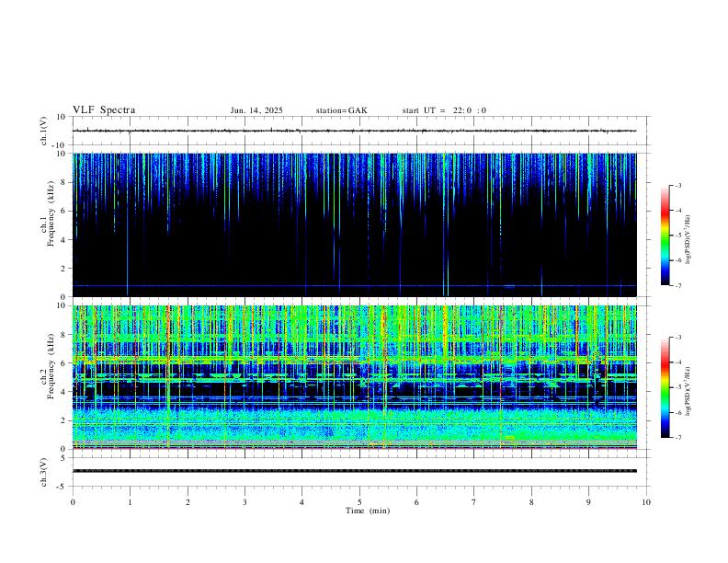Click the time axis tick label '6'

pos(417,502)
